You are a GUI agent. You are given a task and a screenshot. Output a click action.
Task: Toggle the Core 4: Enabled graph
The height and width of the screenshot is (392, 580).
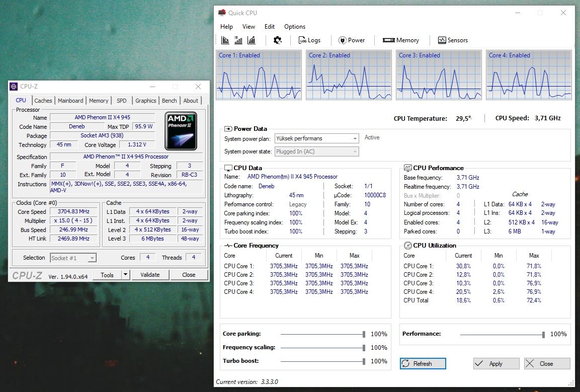click(x=529, y=75)
